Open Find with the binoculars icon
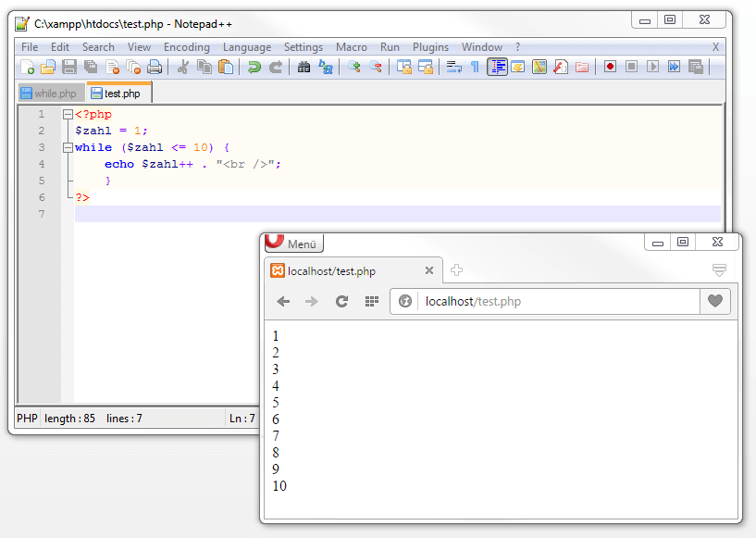This screenshot has width=756, height=538. (x=304, y=67)
